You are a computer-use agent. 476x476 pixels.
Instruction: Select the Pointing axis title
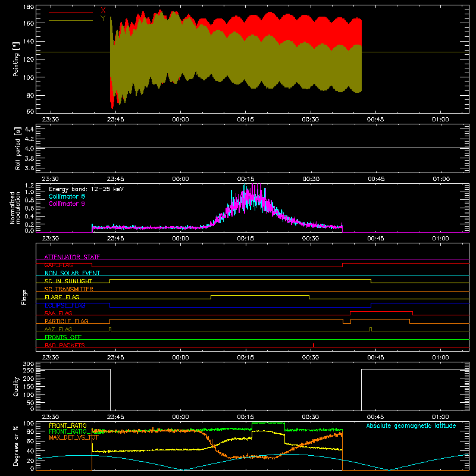pos(16,59)
